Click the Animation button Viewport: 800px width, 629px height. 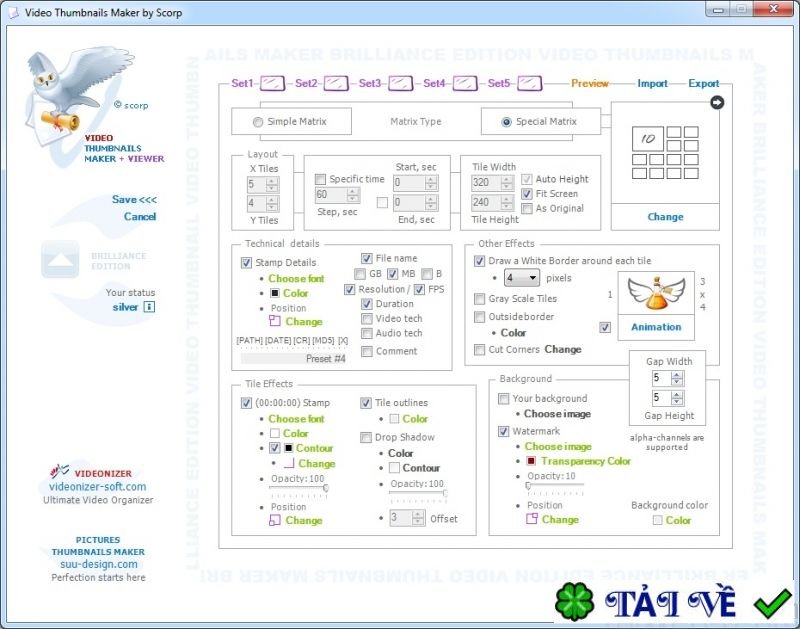(656, 327)
